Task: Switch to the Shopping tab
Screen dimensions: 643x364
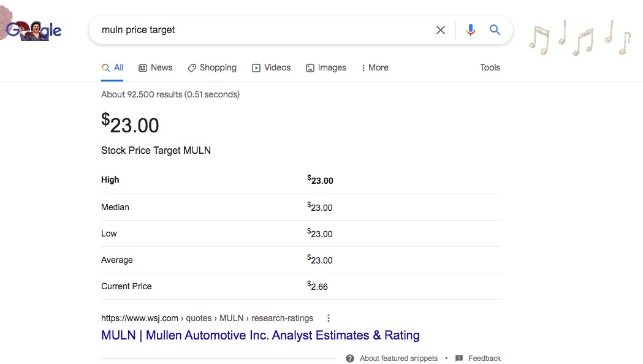Action: click(x=212, y=67)
